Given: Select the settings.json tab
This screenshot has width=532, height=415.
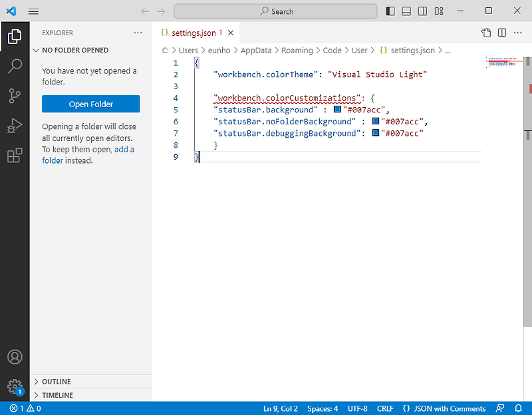Looking at the screenshot, I should click(x=193, y=32).
